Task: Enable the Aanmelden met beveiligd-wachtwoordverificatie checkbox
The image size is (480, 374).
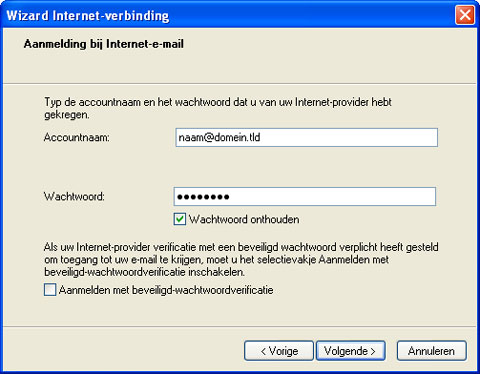Action: click(x=50, y=290)
